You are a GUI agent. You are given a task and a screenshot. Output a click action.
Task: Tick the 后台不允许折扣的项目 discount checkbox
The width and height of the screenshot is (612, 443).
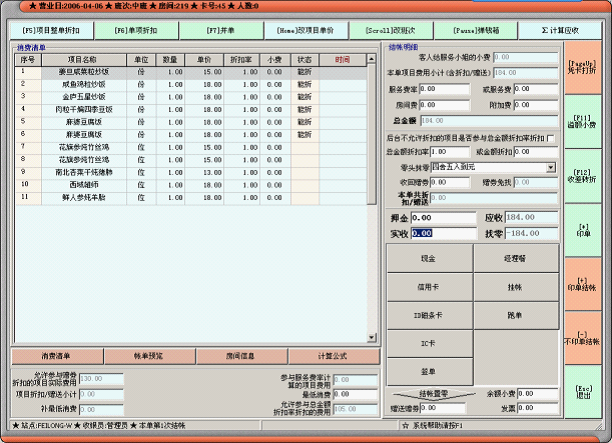551,138
